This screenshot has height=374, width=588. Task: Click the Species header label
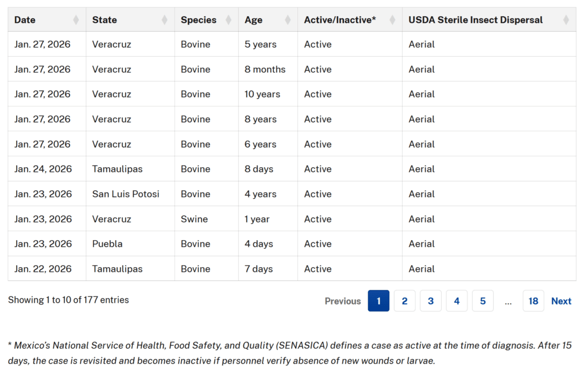(x=199, y=20)
